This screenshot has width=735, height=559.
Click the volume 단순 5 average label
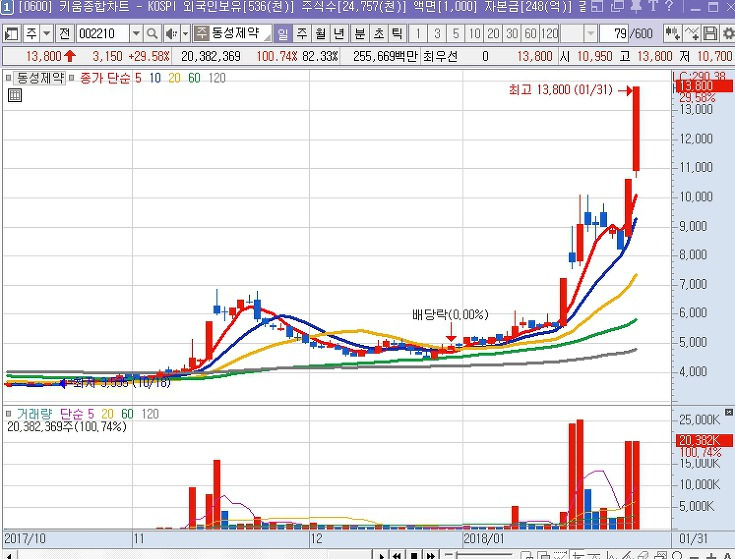click(x=77, y=414)
